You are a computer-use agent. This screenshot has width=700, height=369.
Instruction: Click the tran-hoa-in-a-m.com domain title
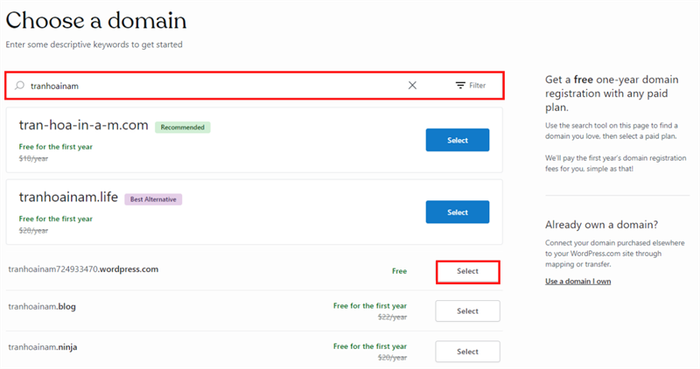[83, 125]
